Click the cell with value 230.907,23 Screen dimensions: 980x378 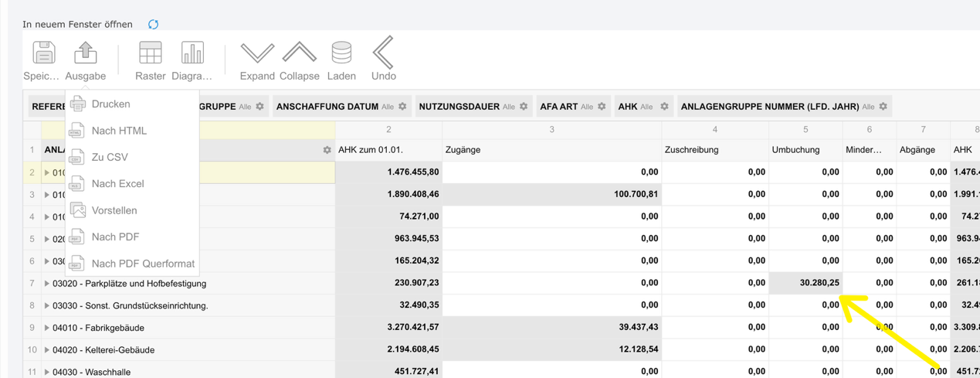pyautogui.click(x=388, y=283)
